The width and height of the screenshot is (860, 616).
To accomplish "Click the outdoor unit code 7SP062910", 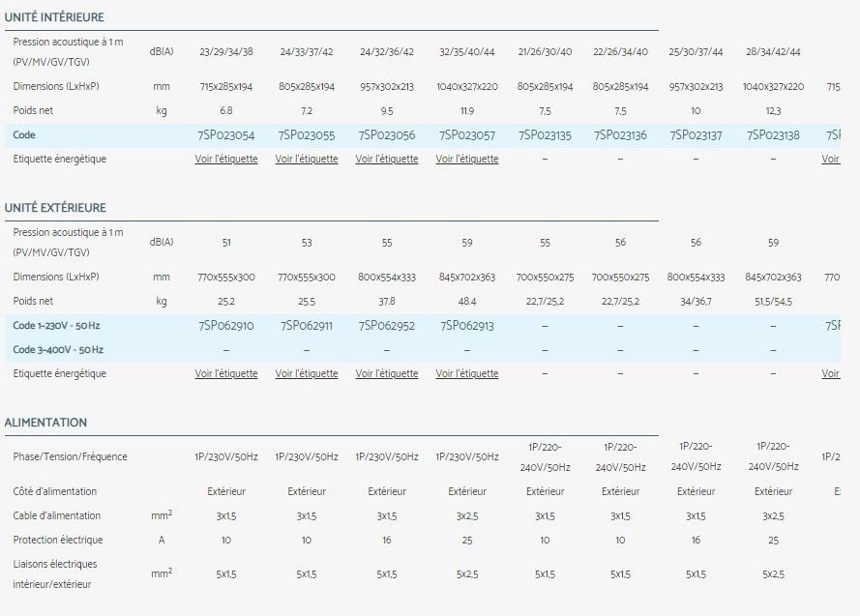I will pos(226,326).
